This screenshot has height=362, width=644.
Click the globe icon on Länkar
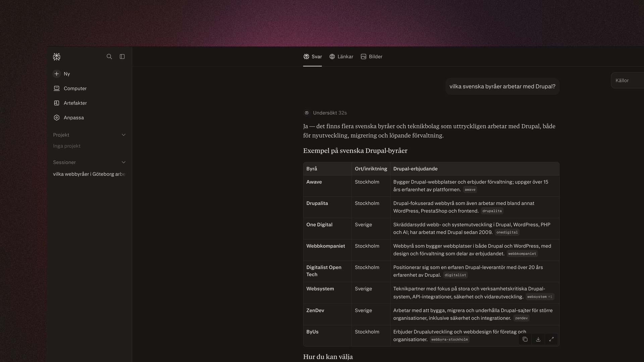point(332,57)
